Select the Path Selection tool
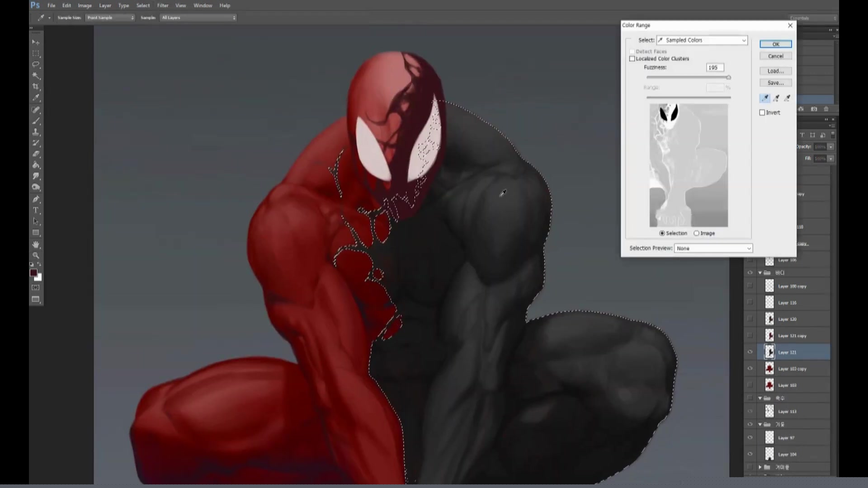This screenshot has height=488, width=868. (36, 221)
